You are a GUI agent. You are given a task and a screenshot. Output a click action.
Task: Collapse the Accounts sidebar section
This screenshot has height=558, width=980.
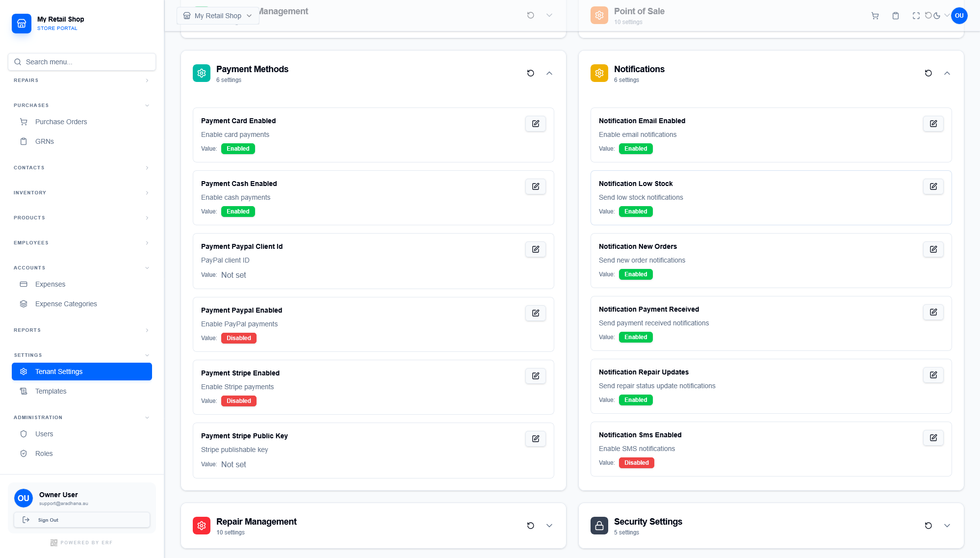(81, 268)
